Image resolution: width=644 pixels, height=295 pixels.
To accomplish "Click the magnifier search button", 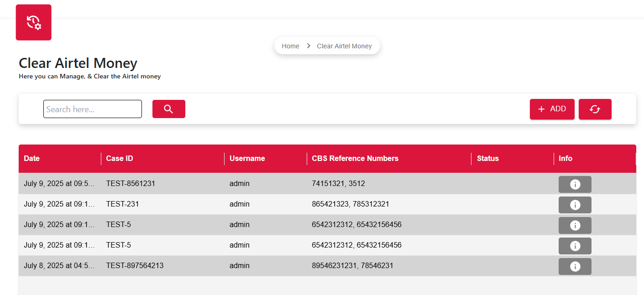I will pos(169,109).
